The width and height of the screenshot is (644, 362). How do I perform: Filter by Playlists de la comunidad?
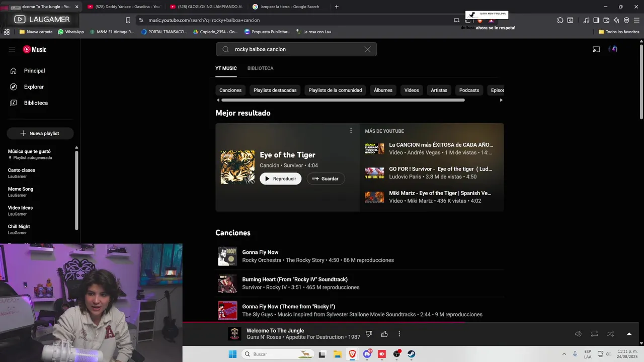pos(335,90)
